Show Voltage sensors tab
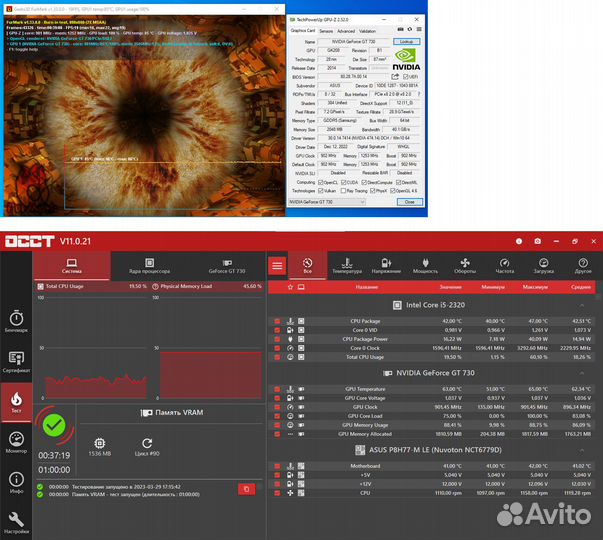603x540 pixels. pos(386,266)
